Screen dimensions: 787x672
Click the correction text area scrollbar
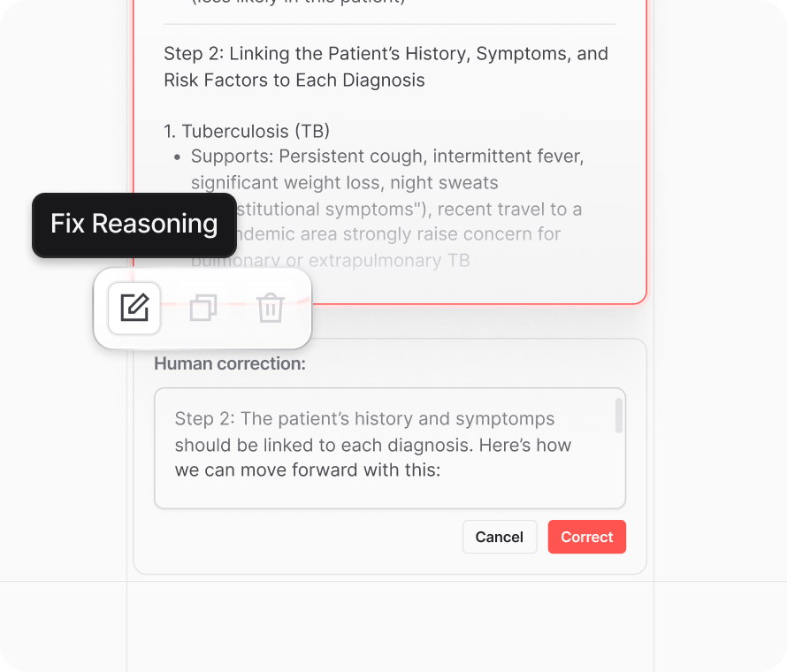point(618,416)
